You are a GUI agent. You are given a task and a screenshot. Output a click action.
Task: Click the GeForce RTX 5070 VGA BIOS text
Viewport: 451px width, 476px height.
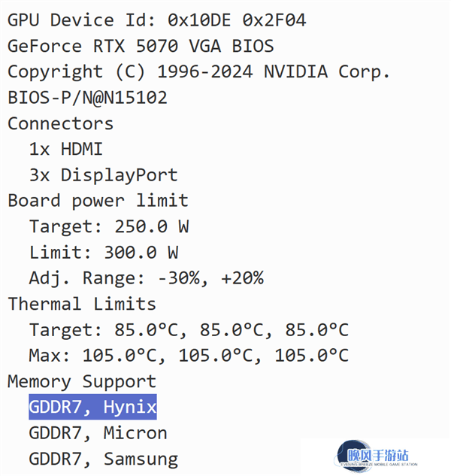click(141, 46)
